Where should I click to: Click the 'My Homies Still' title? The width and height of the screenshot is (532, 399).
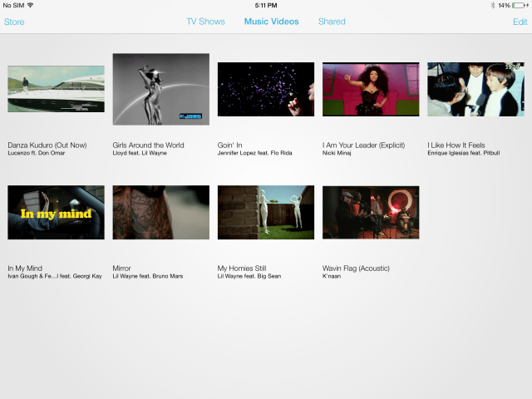(x=242, y=268)
